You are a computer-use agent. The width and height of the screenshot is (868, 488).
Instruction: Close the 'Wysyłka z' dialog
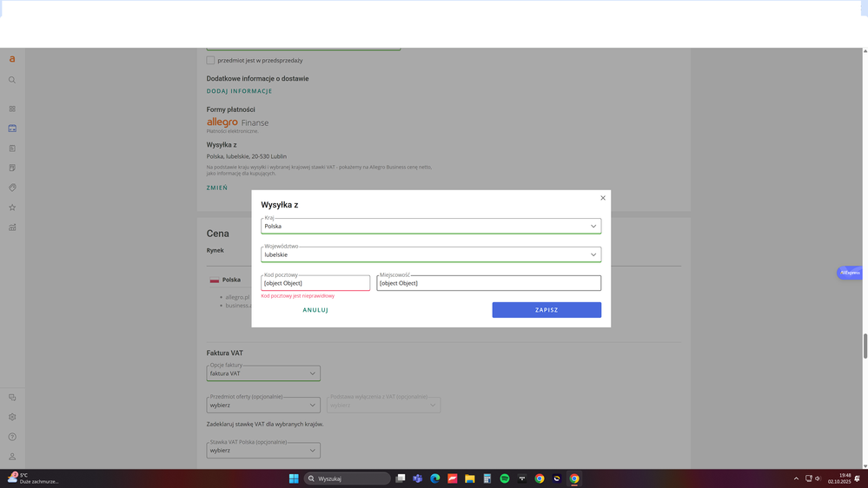pos(603,198)
